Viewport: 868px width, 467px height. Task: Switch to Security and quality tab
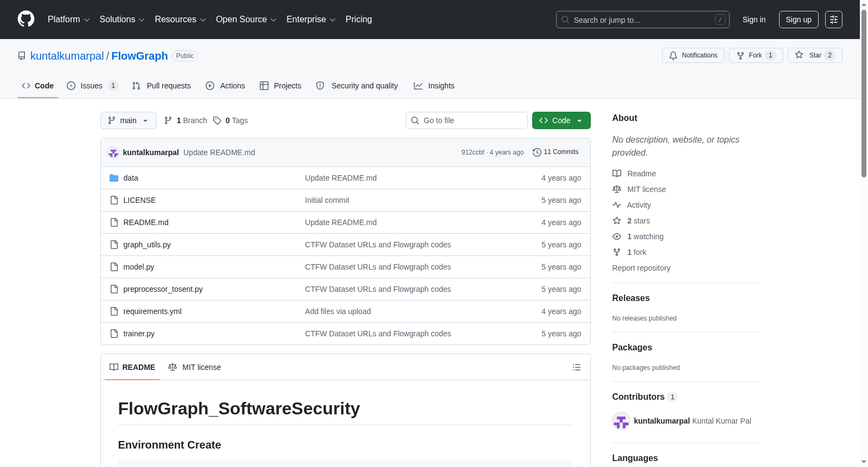pyautogui.click(x=357, y=86)
